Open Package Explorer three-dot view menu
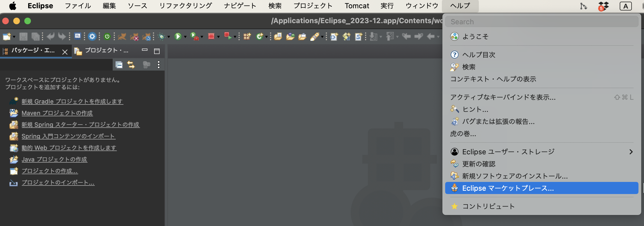The height and width of the screenshot is (226, 644). pyautogui.click(x=159, y=65)
